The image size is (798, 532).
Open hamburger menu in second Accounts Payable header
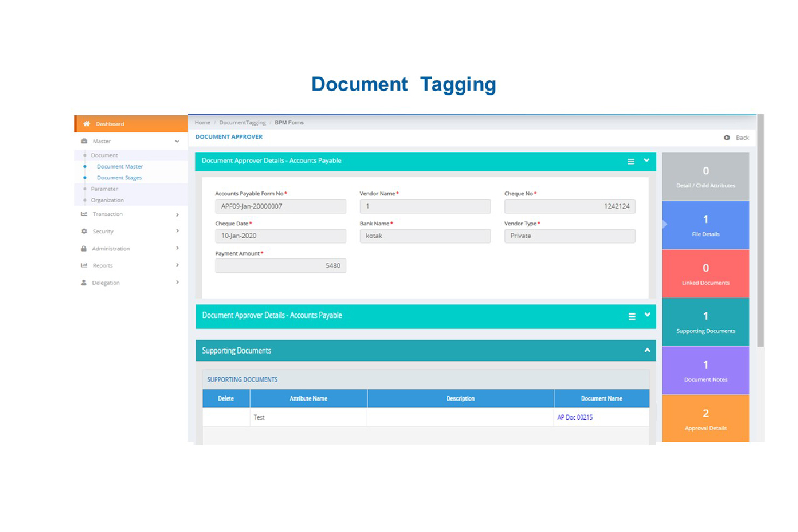pos(632,316)
